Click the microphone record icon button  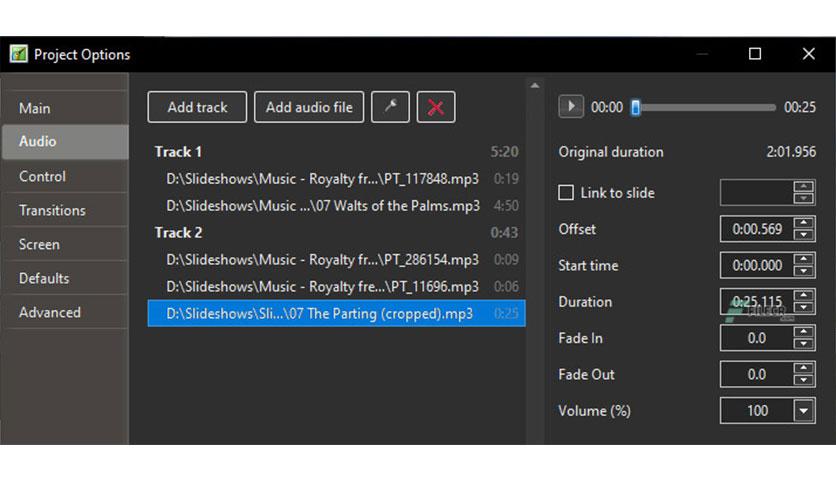click(x=390, y=107)
